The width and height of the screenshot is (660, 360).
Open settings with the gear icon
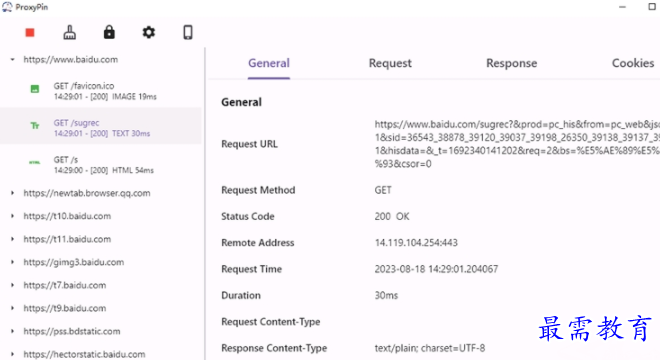click(x=149, y=32)
